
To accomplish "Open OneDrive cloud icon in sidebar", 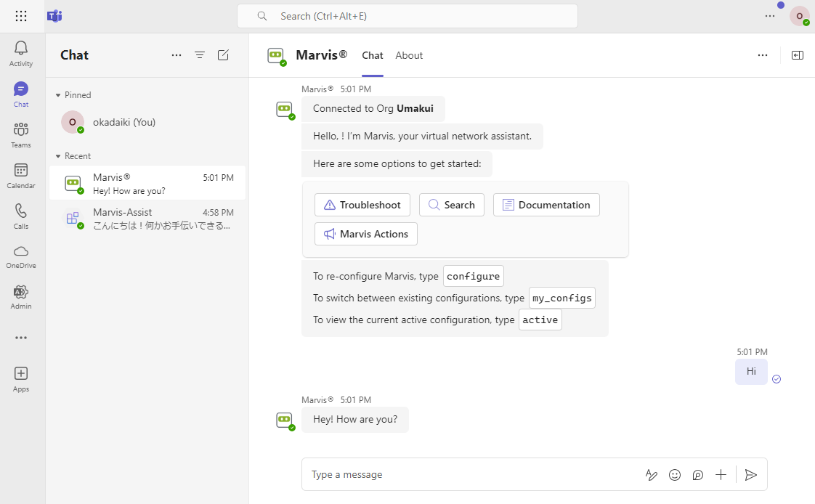I will click(x=21, y=256).
